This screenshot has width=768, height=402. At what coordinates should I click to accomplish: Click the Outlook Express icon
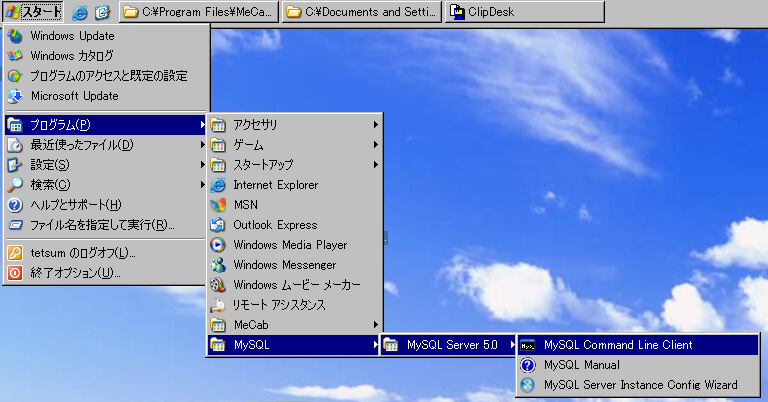(x=218, y=225)
